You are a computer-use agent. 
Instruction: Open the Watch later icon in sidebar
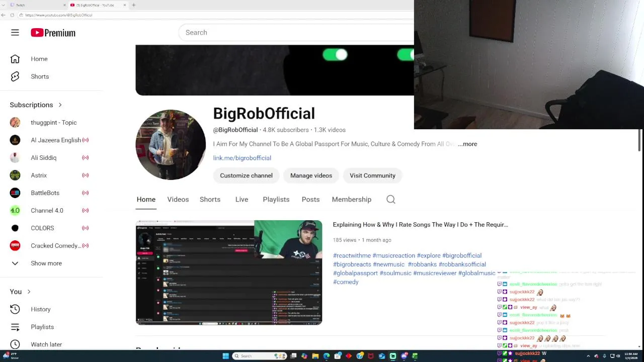(x=15, y=344)
